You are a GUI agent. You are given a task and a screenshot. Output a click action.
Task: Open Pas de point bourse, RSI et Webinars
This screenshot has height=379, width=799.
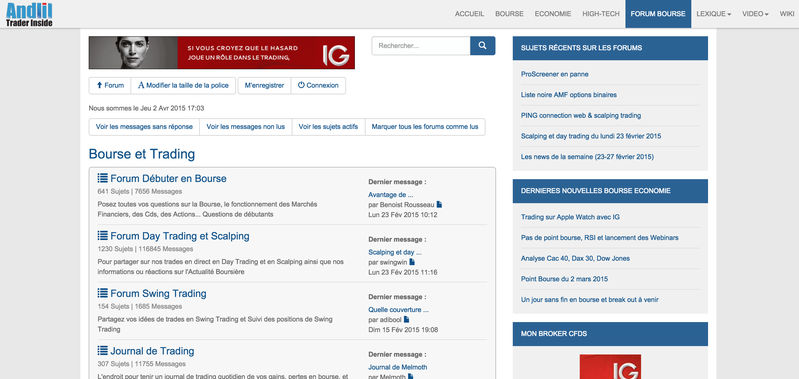point(599,238)
